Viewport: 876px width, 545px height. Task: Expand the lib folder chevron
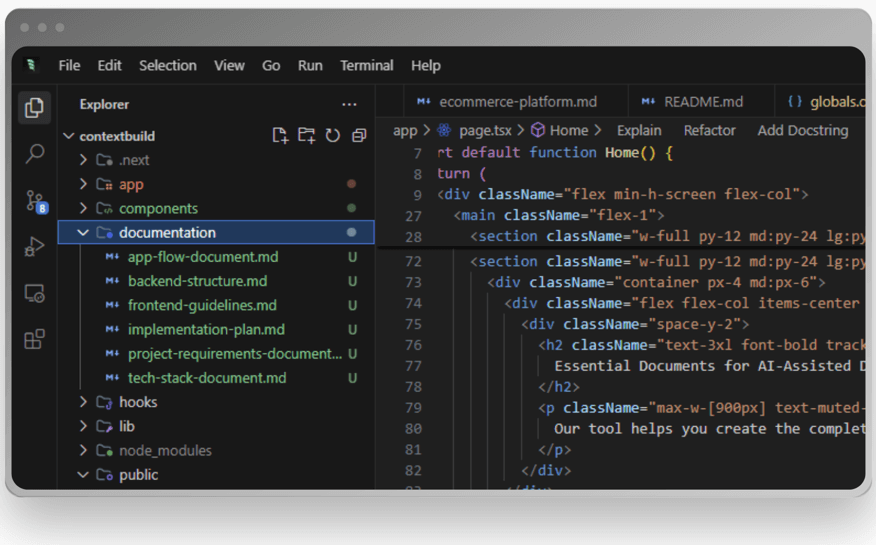[x=83, y=426]
